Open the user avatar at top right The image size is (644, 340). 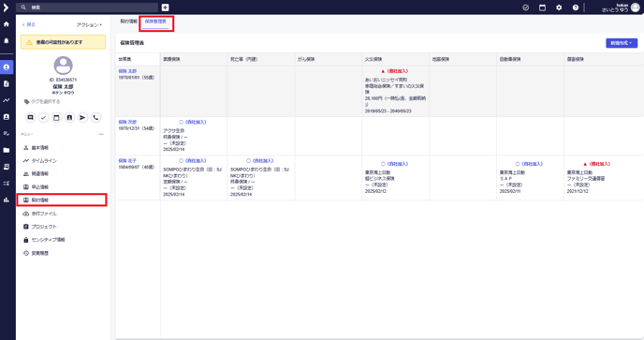(x=635, y=7)
